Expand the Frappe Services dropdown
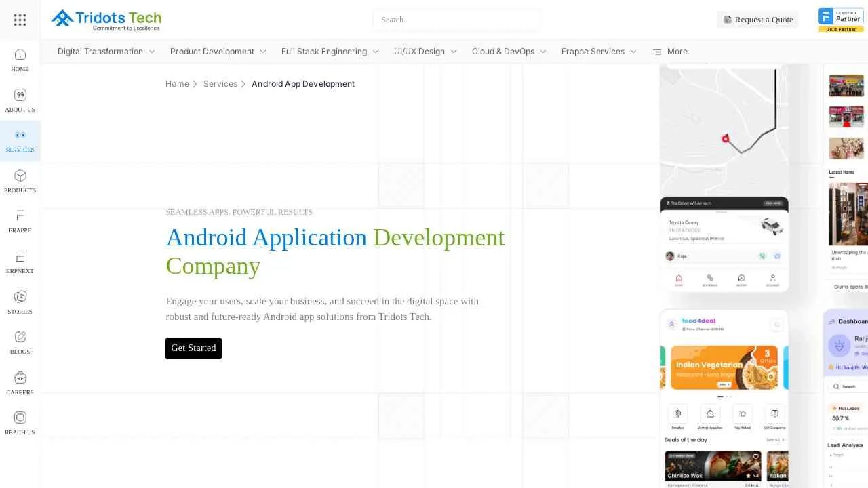The width and height of the screenshot is (868, 488). 599,52
